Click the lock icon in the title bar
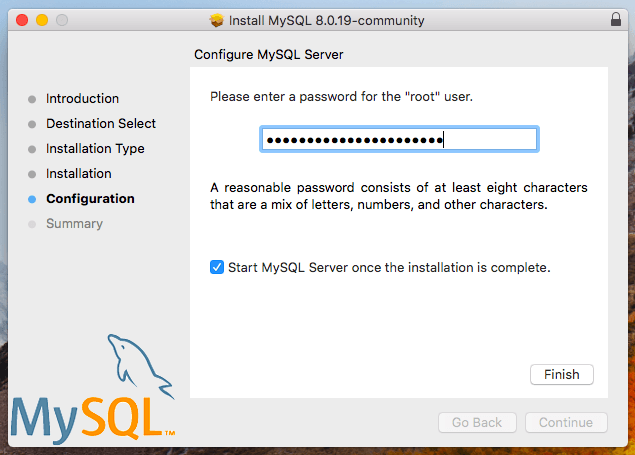Image resolution: width=635 pixels, height=455 pixels. click(x=614, y=20)
